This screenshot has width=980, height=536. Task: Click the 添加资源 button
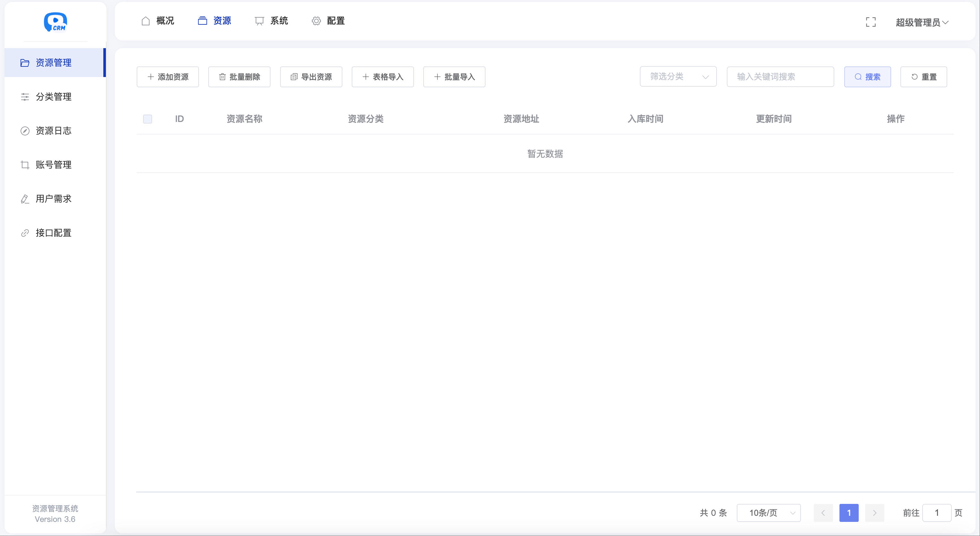[x=168, y=77]
